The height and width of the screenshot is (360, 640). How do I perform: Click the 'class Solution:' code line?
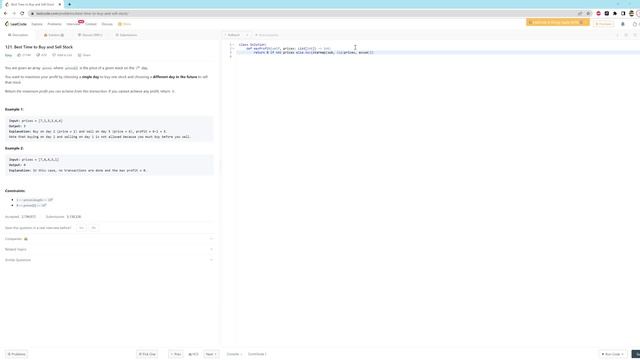252,44
